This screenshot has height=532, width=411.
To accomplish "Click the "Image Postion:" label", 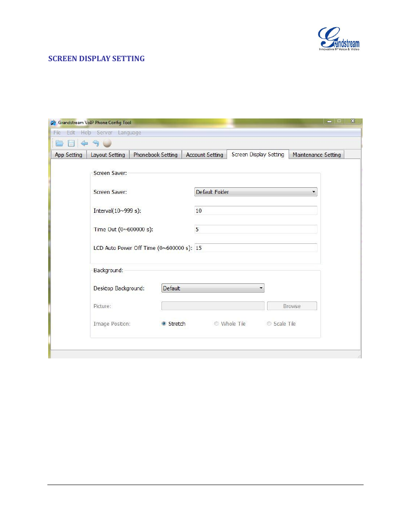I will coord(112,324).
